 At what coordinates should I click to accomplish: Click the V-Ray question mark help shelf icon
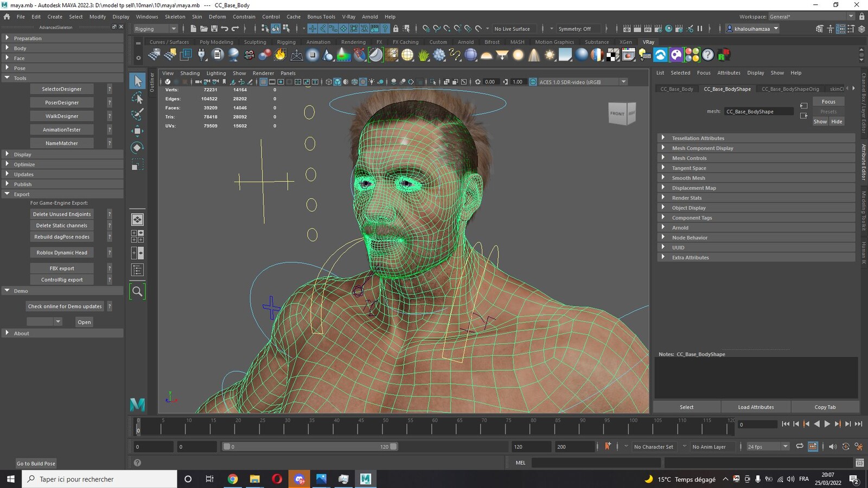[x=708, y=55]
